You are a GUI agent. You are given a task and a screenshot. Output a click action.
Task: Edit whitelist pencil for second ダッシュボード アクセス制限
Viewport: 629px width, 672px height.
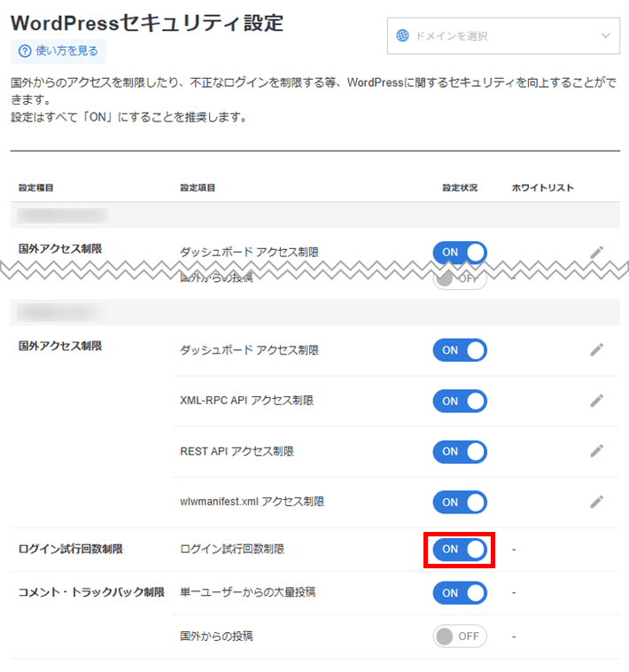click(596, 349)
